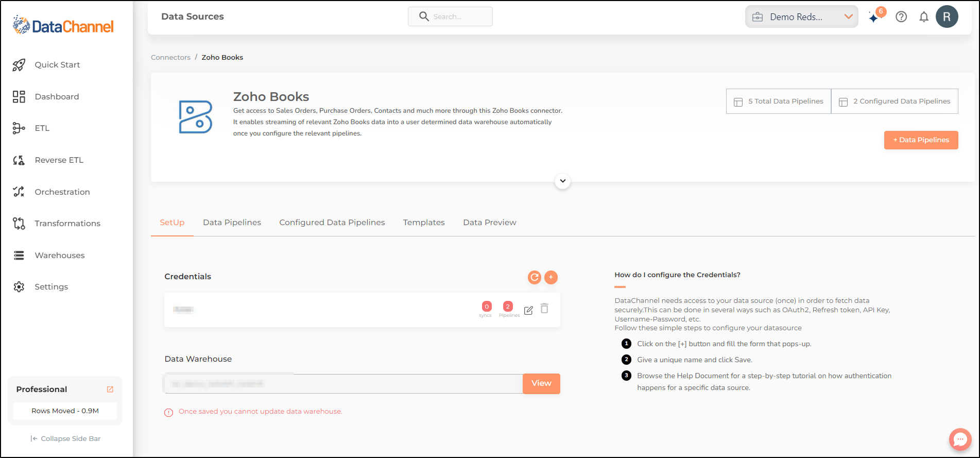The height and width of the screenshot is (458, 980).
Task: Click the DataChannel logo
Action: point(63,25)
